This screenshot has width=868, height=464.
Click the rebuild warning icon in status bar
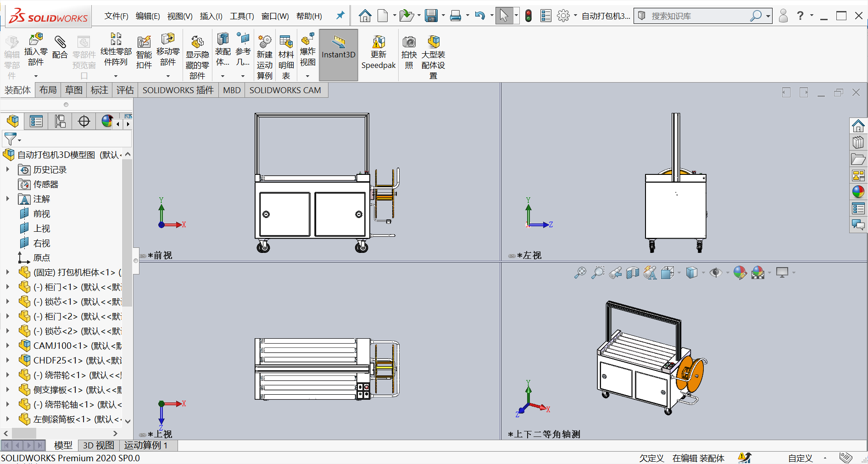[x=744, y=458]
